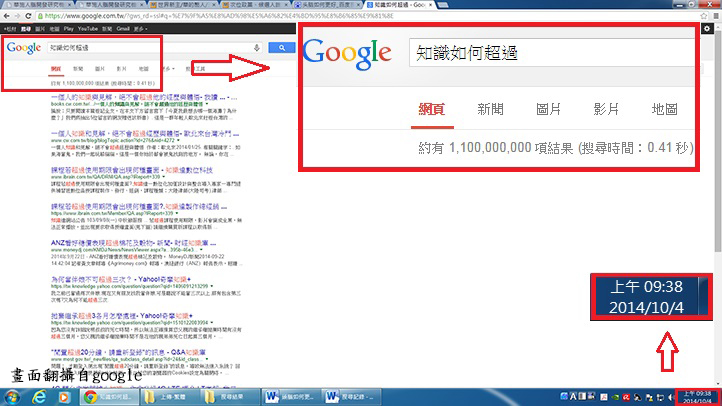Expand the 更多 dropdown under the search box
722x406 pixels.
tap(168, 69)
